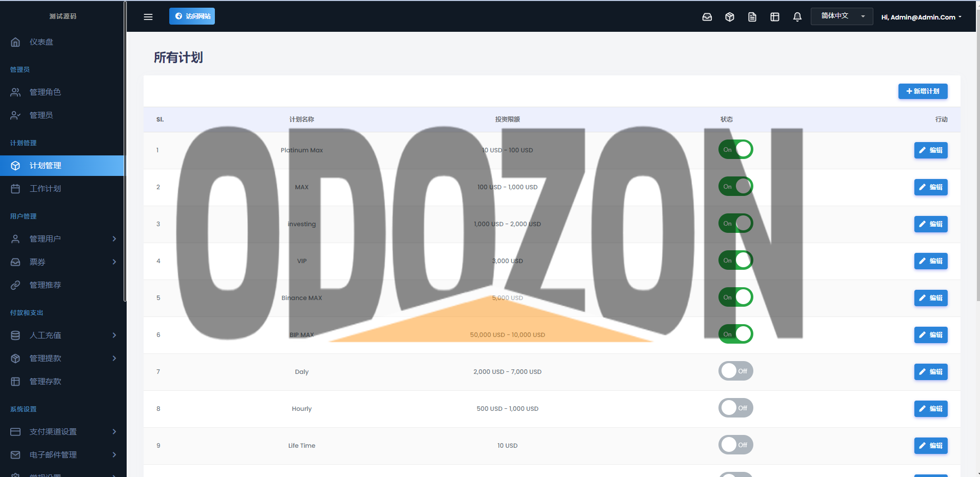Enable the Hourly plan status switch
Screen dimensions: 980x477
pyautogui.click(x=735, y=408)
